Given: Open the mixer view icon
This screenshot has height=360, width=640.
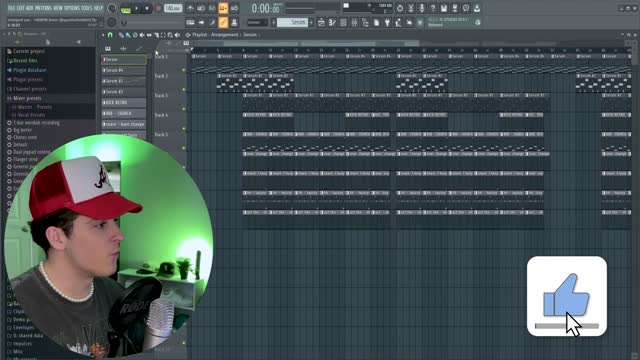Looking at the screenshot, I should (354, 23).
